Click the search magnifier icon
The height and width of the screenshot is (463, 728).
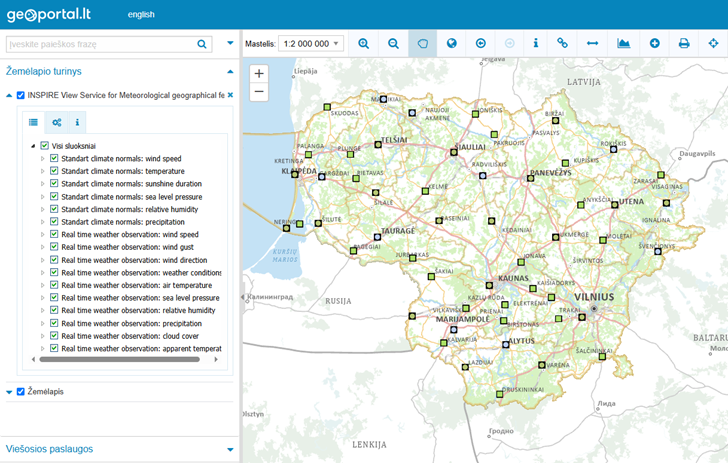click(x=202, y=44)
